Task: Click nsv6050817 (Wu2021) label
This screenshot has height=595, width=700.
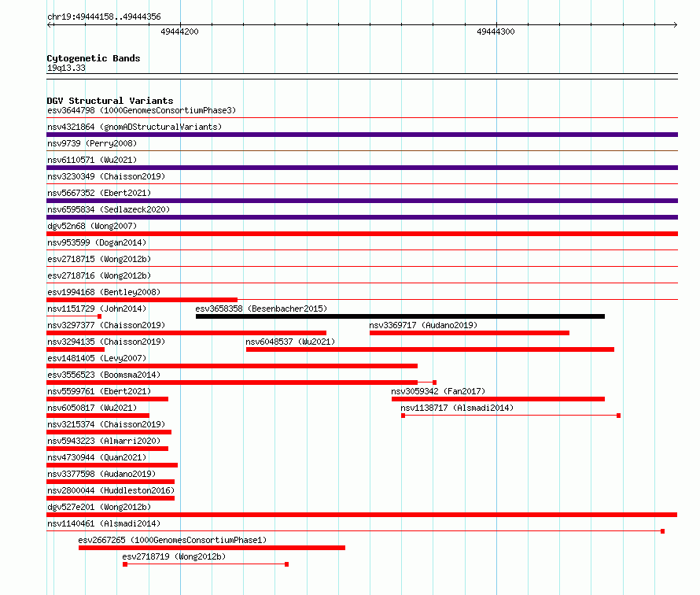Action: (x=92, y=408)
